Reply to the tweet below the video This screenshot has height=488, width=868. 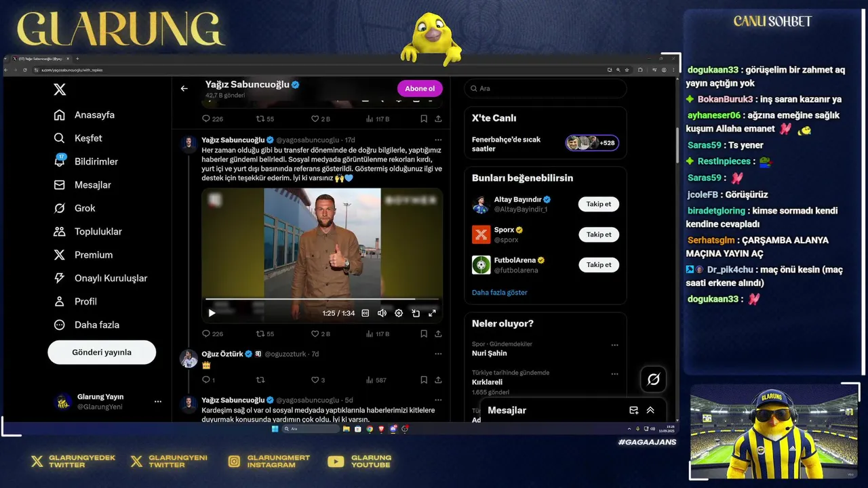point(212,333)
